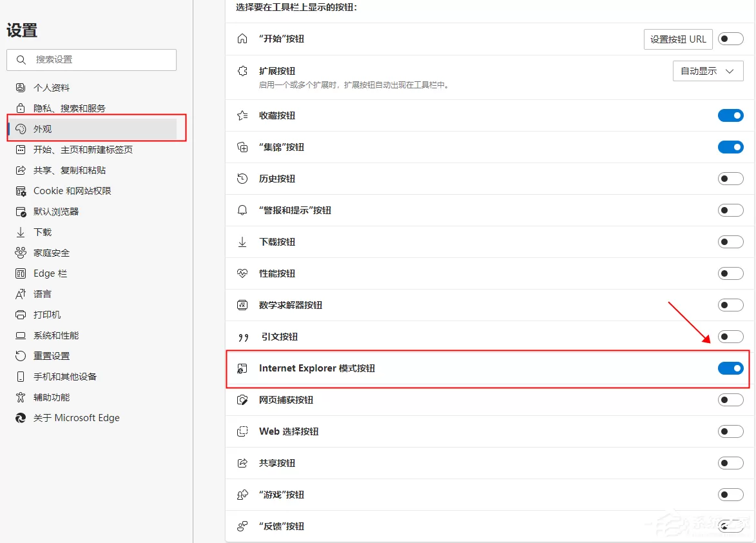Screen dimensions: 756x543
Task: Click the 搜索设置 search input field
Action: coord(92,60)
